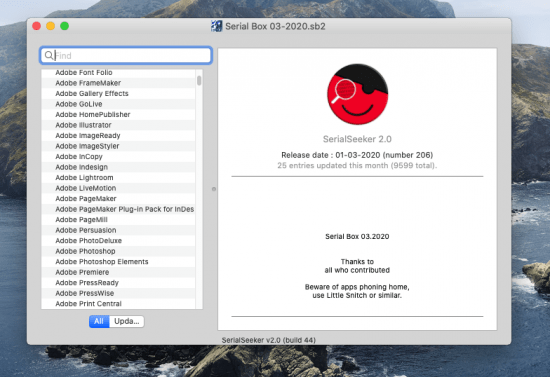550x377 pixels.
Task: Select Adobe Font Folio entry
Action: tap(119, 73)
